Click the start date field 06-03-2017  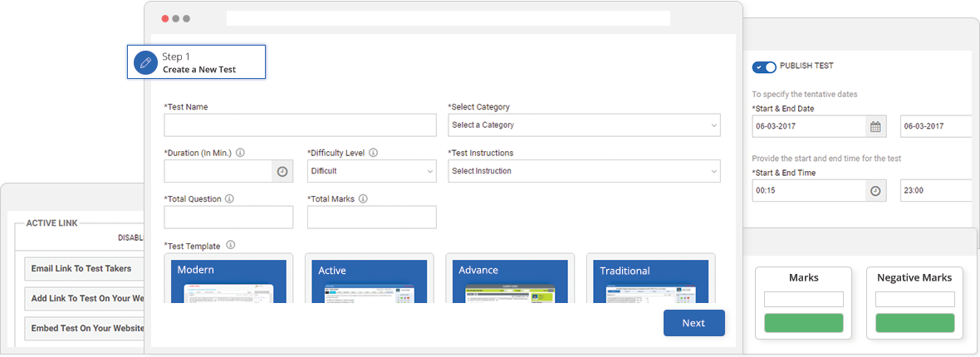(809, 126)
